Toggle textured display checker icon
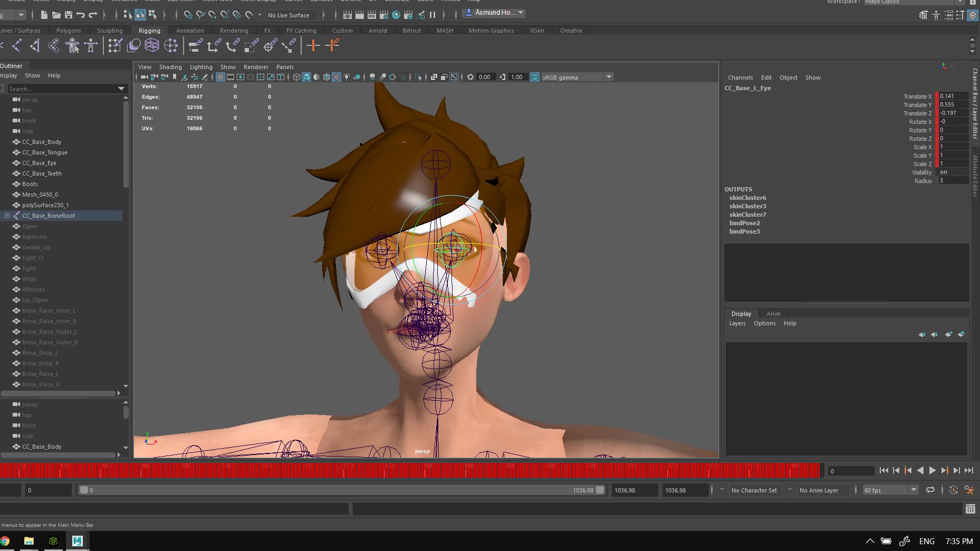Screen dimensions: 980x551 point(337,77)
